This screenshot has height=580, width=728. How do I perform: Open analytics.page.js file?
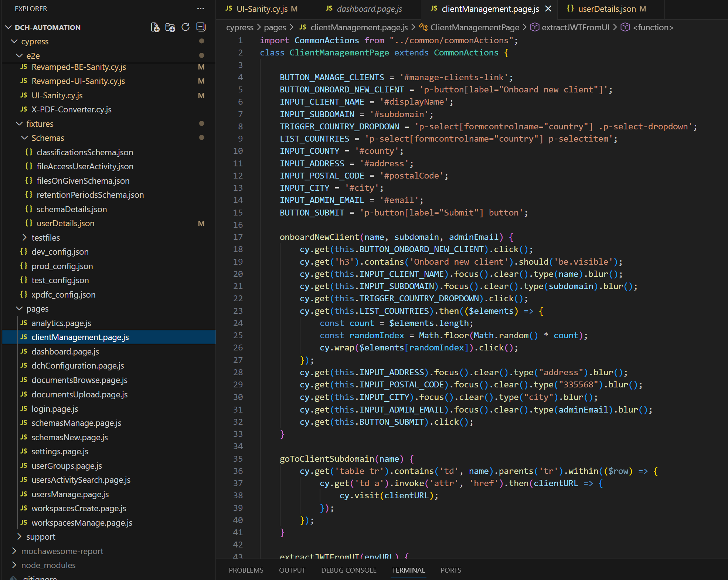pos(61,323)
